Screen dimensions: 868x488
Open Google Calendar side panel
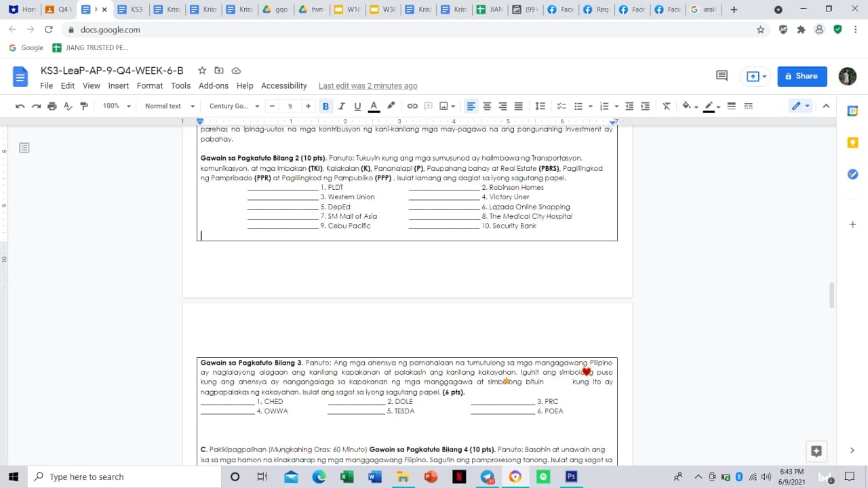(x=853, y=111)
